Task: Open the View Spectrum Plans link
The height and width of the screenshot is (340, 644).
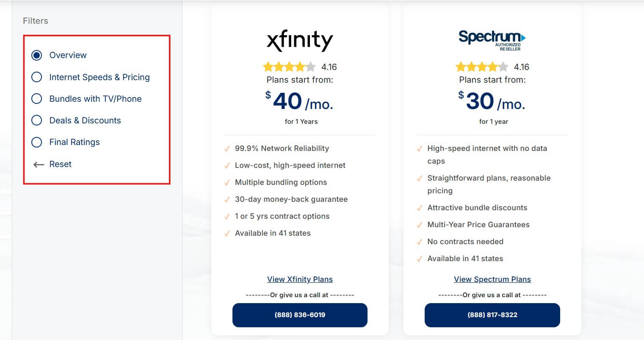Action: point(492,279)
